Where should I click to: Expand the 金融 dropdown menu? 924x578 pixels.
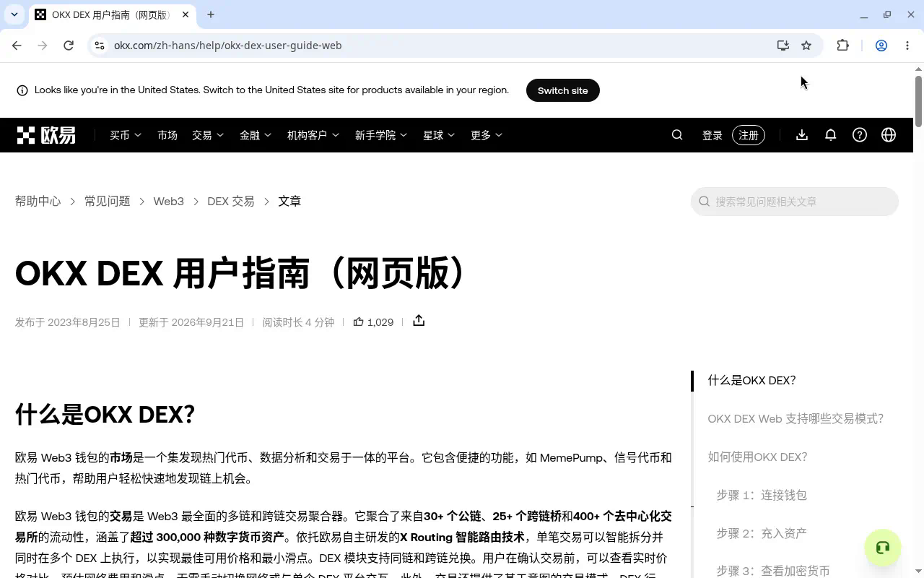pos(256,135)
